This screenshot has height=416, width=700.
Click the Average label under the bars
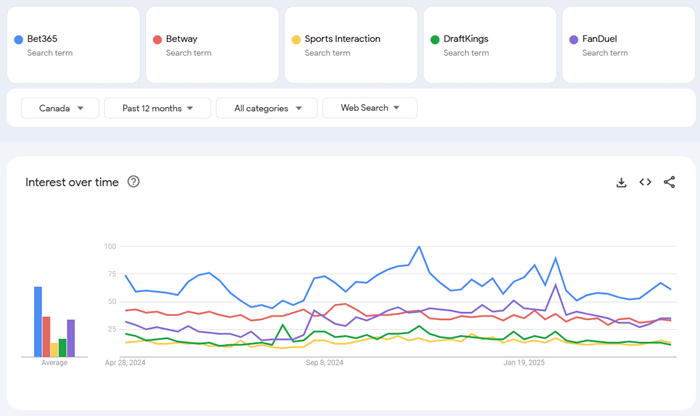(54, 362)
